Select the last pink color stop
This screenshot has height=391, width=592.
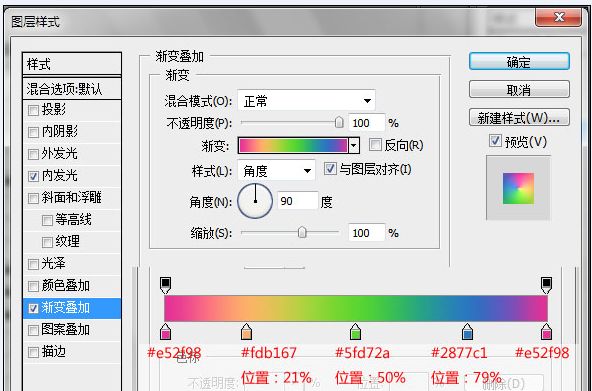pos(546,332)
